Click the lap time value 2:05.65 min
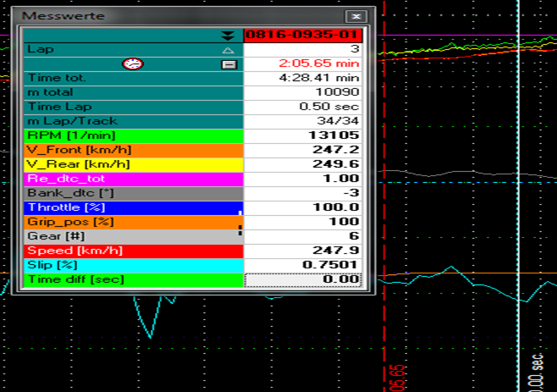The width and height of the screenshot is (557, 392). [303, 64]
